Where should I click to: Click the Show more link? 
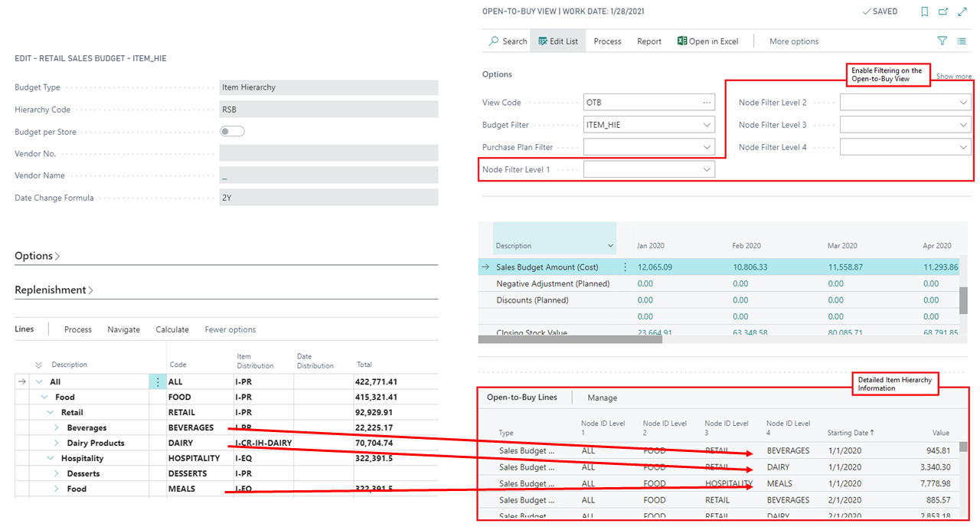point(953,77)
